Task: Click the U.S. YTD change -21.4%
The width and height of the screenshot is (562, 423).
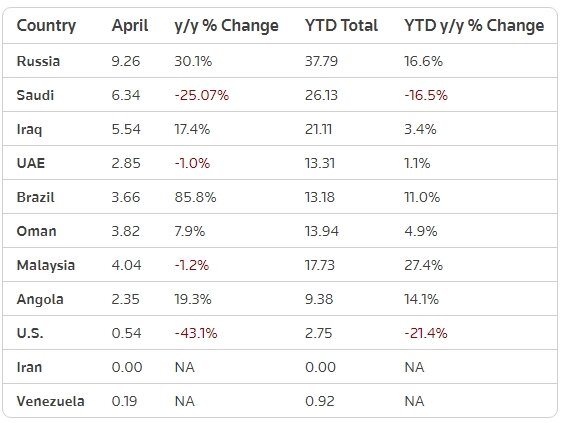Action: pyautogui.click(x=426, y=333)
